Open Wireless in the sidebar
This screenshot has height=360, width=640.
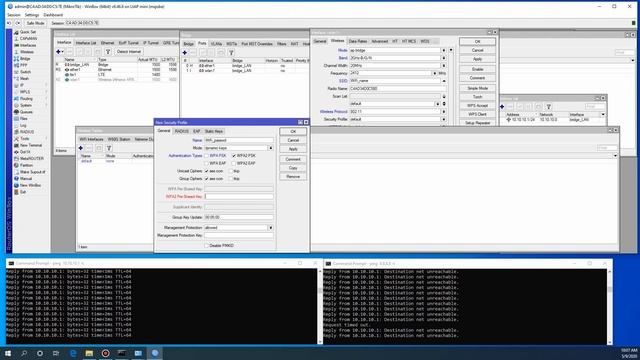(27, 52)
